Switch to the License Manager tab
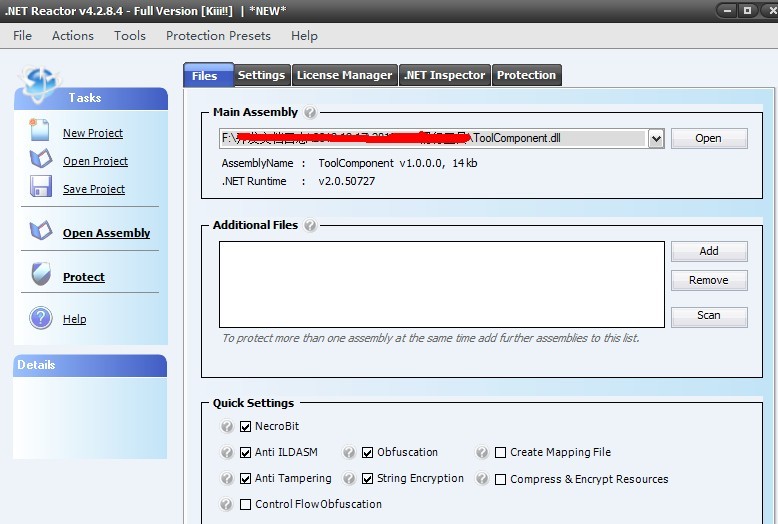778x524 pixels. pyautogui.click(x=345, y=75)
